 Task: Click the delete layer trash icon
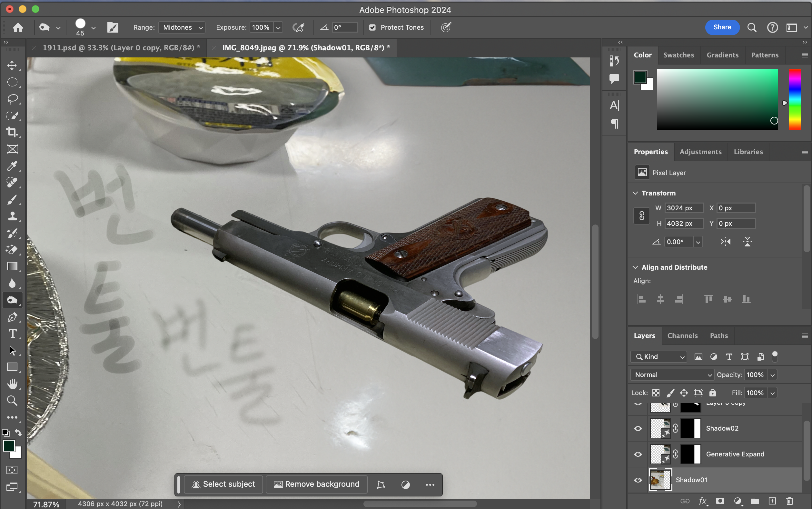790,501
